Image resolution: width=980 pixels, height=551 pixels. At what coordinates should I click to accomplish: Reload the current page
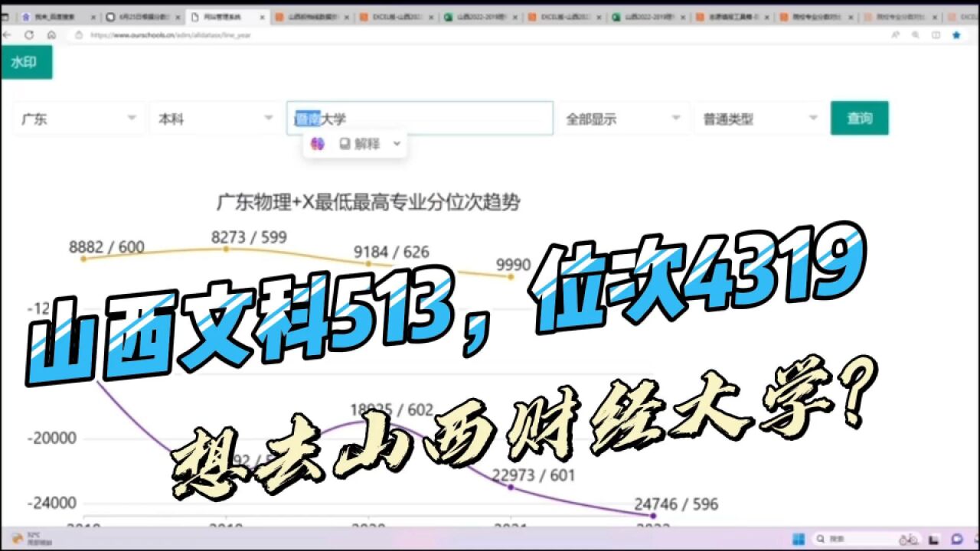pos(29,34)
